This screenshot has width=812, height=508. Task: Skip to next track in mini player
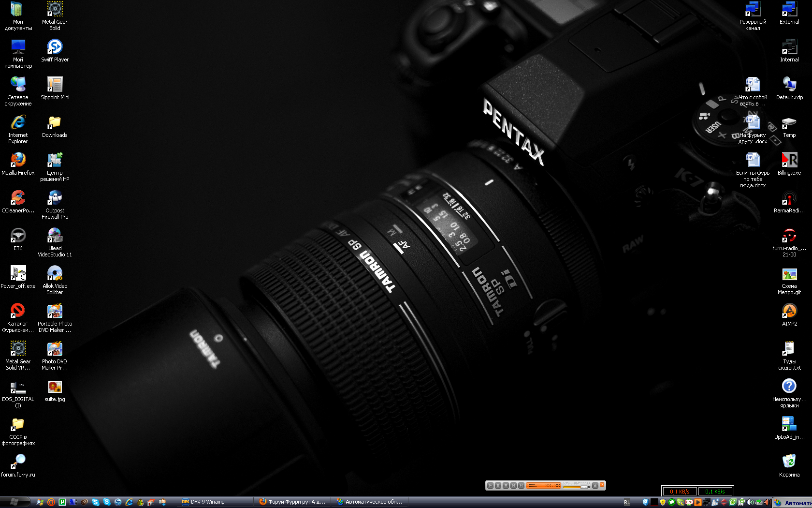(x=521, y=485)
